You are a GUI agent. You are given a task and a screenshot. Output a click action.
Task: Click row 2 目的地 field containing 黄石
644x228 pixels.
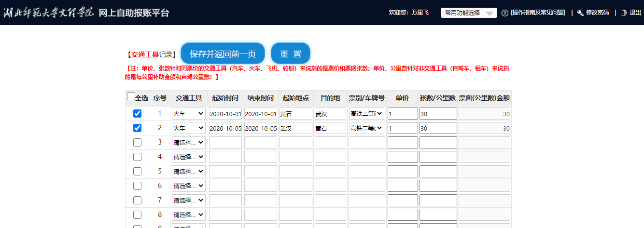(330, 129)
